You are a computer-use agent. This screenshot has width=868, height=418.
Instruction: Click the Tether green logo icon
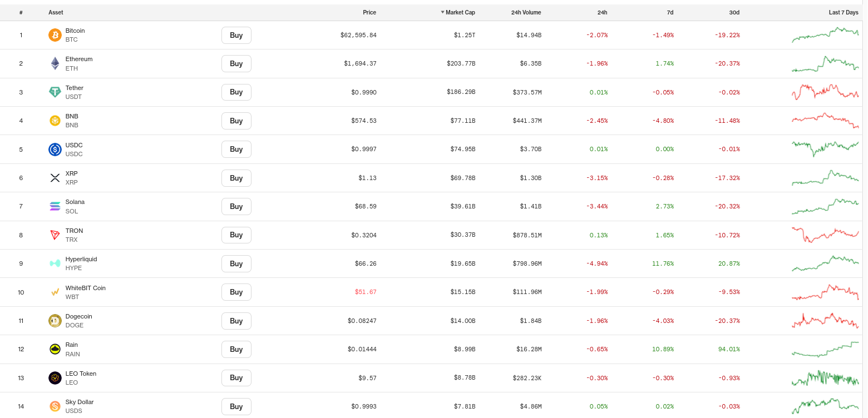point(55,92)
